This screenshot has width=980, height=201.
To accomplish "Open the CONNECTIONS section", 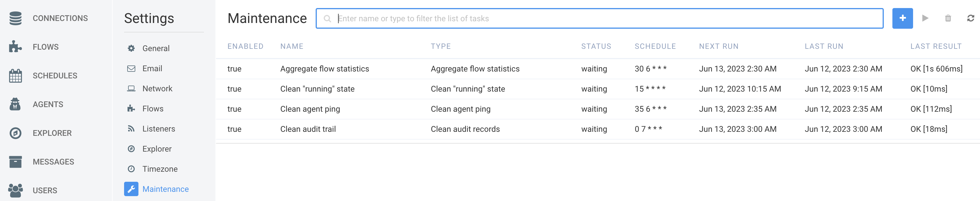I will point(60,18).
